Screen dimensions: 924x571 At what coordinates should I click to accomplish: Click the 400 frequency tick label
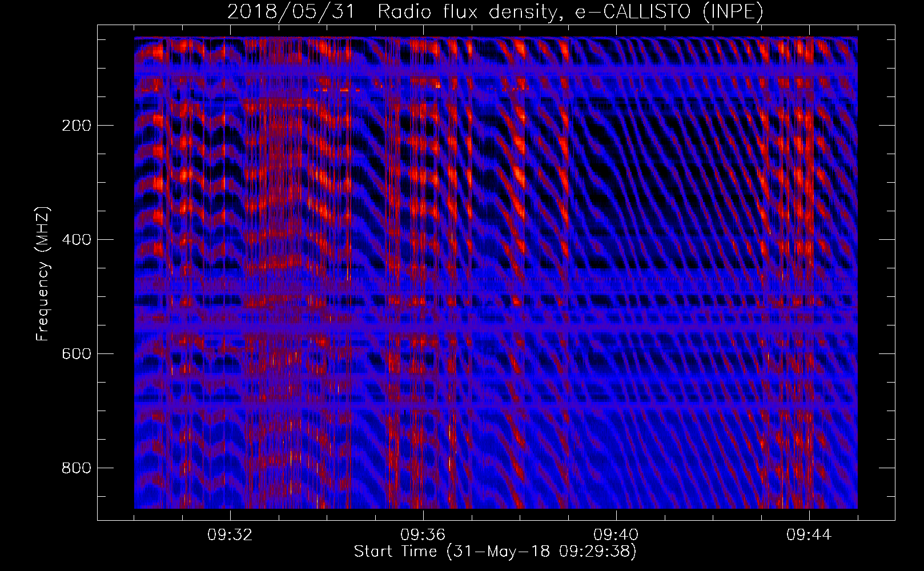coord(77,240)
